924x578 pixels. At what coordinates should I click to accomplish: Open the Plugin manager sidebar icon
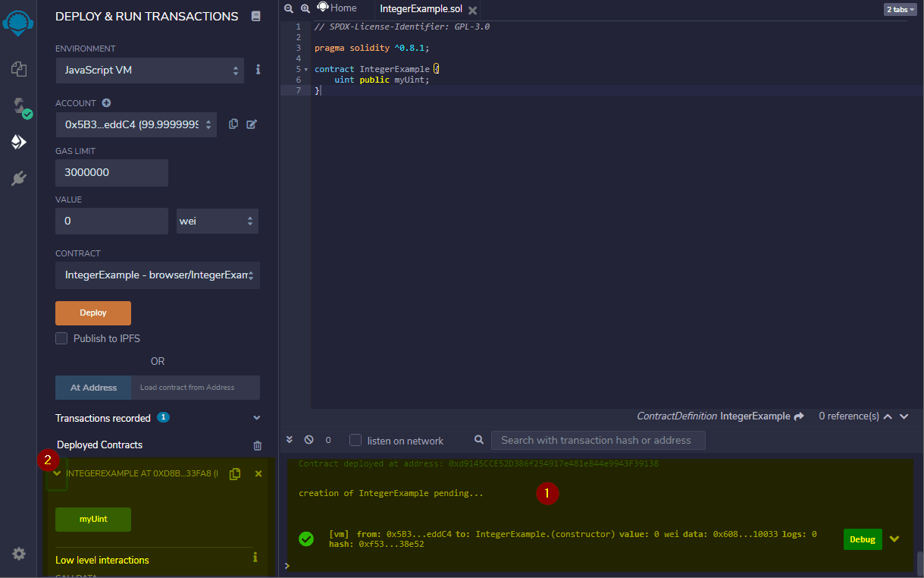[19, 178]
